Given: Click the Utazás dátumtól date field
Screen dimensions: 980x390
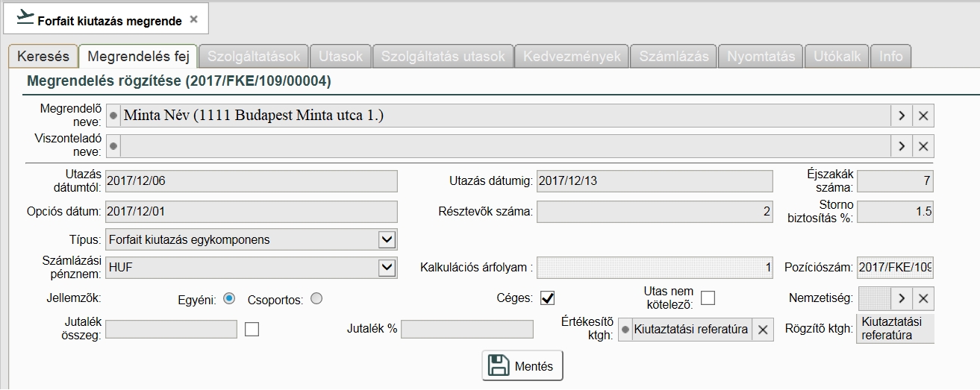Looking at the screenshot, I should [x=252, y=181].
